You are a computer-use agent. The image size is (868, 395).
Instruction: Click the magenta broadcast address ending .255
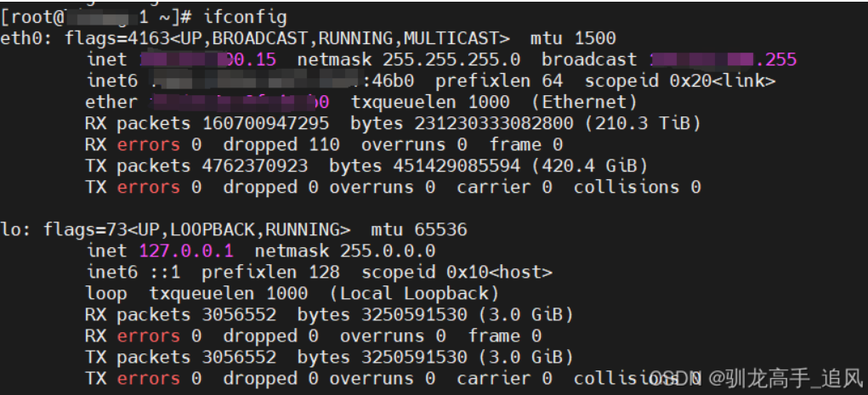coord(723,59)
